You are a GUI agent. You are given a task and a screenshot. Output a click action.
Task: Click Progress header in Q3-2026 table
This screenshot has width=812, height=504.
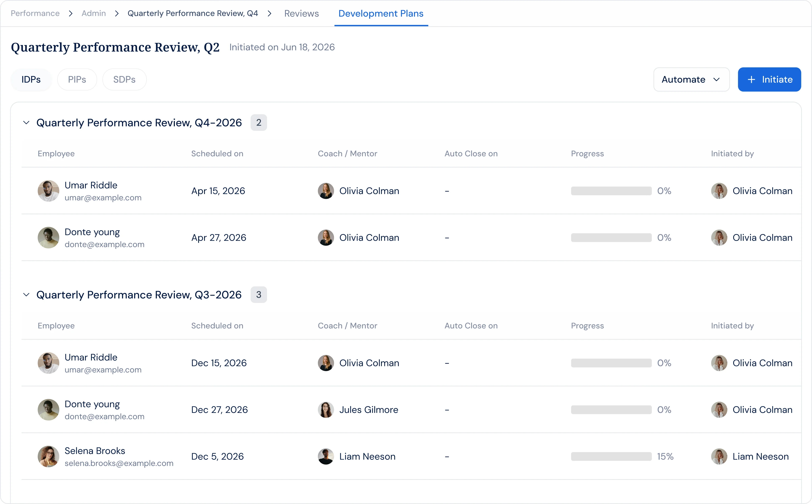(x=587, y=326)
